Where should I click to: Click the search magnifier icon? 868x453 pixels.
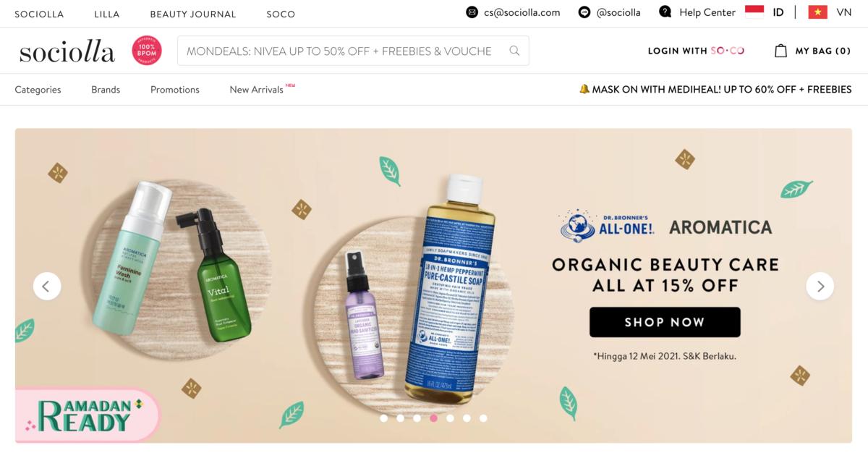[514, 51]
